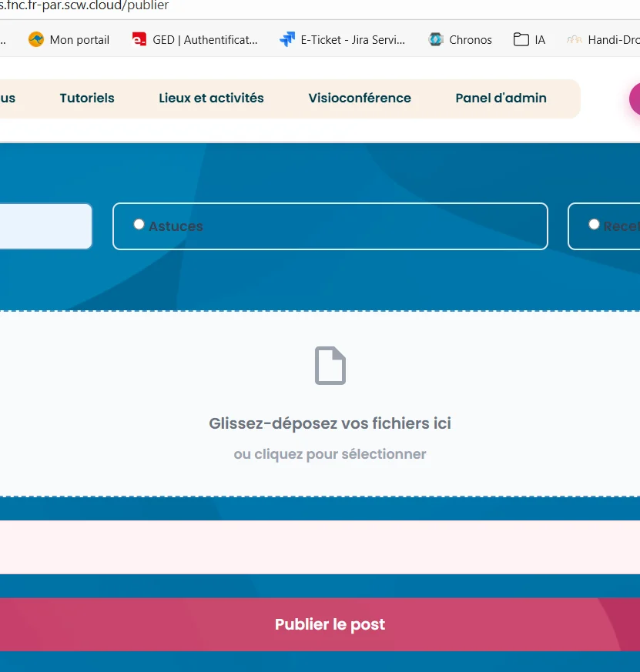
Task: Open the GED Authentification bookmark icon
Action: pos(139,39)
